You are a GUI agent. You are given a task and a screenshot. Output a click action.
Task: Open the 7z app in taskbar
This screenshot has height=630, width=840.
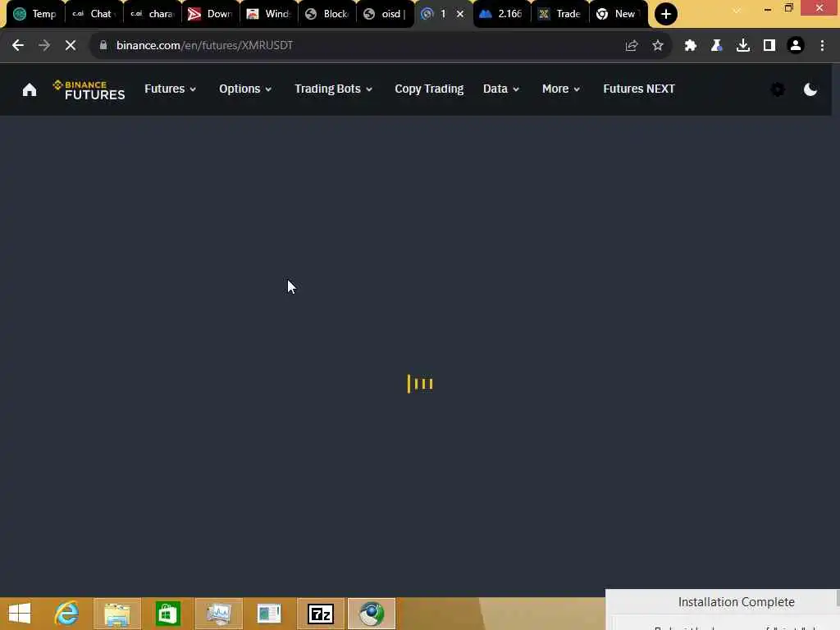point(321,614)
